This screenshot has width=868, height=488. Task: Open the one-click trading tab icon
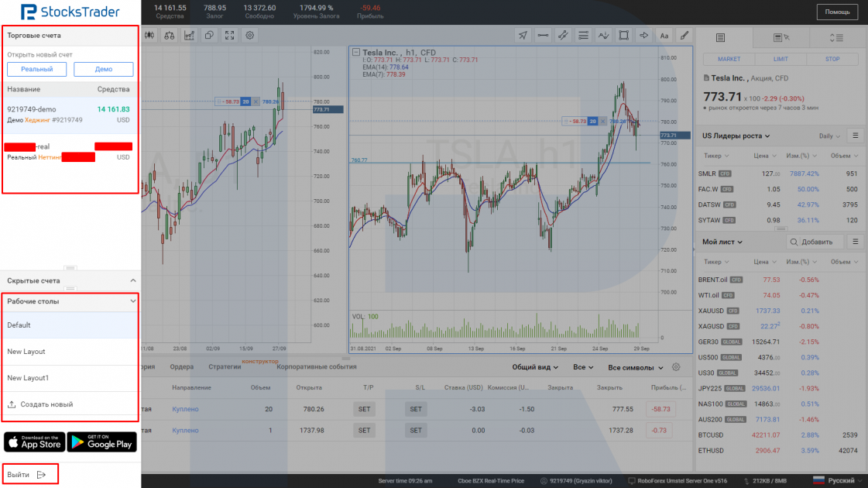click(x=781, y=38)
